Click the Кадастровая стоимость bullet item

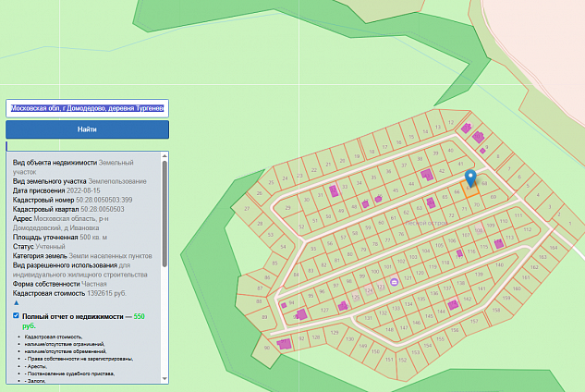point(54,337)
